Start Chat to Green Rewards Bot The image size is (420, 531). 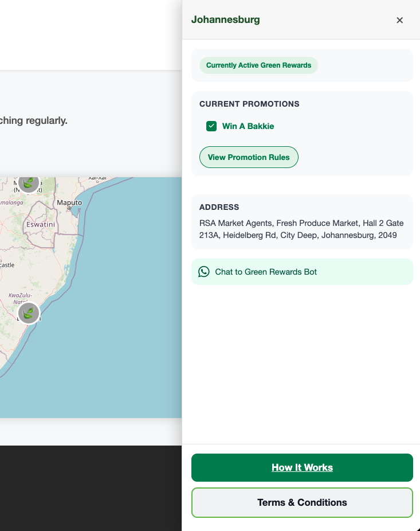click(x=266, y=272)
